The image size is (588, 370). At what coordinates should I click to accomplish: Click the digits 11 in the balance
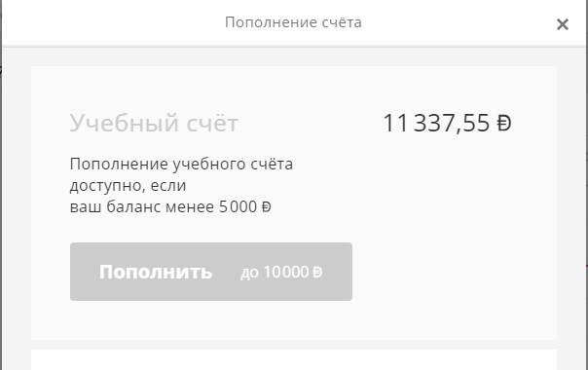[x=395, y=123]
